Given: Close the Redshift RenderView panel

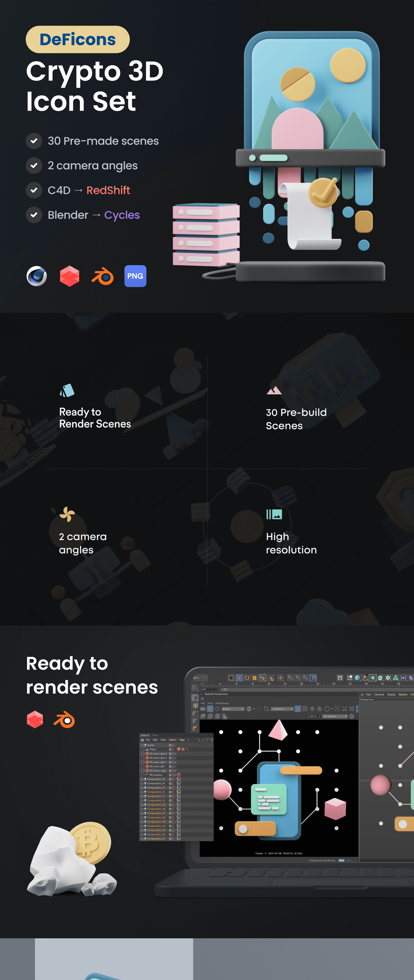Looking at the screenshot, I should [201, 694].
